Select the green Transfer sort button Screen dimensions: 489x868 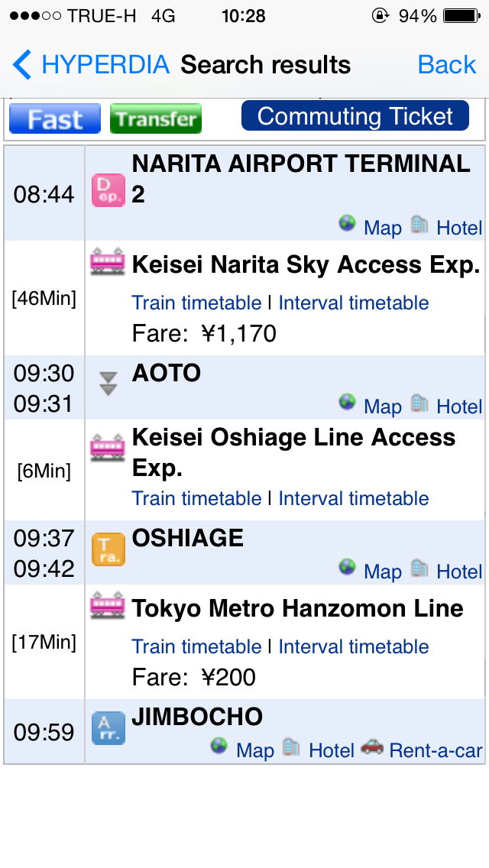click(156, 118)
